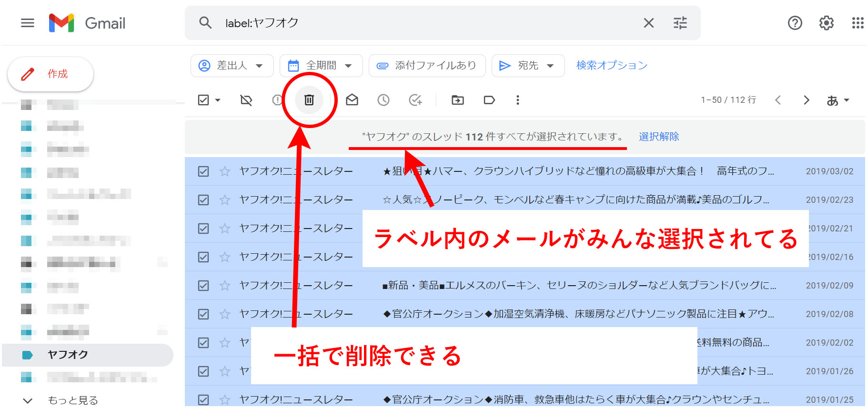Uncheck the mail dated 2019/02/16
The height and width of the screenshot is (408, 868).
[203, 257]
